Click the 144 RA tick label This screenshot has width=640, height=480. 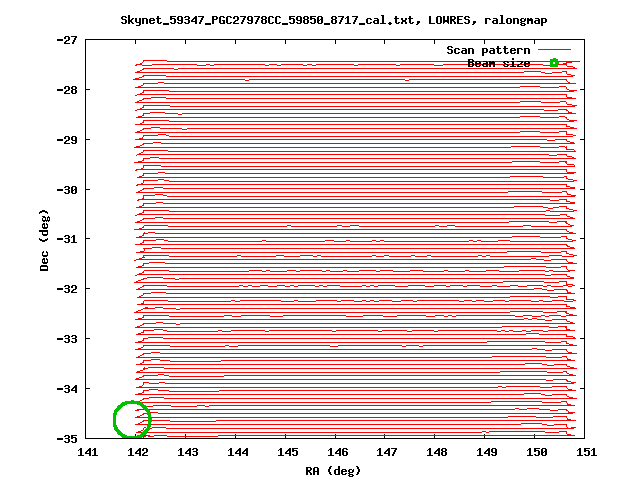pyautogui.click(x=238, y=452)
